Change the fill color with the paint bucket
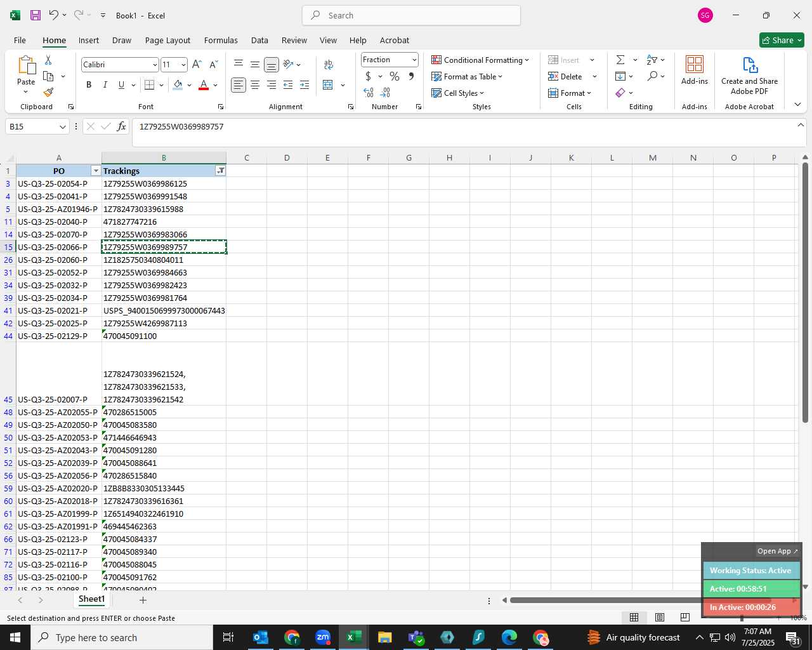The height and width of the screenshot is (650, 812). (178, 85)
